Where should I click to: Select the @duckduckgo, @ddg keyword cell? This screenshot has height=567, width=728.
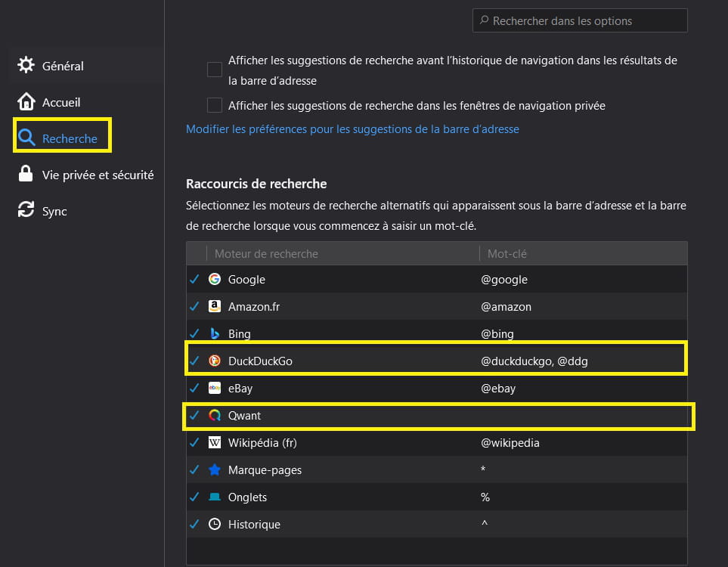click(534, 361)
